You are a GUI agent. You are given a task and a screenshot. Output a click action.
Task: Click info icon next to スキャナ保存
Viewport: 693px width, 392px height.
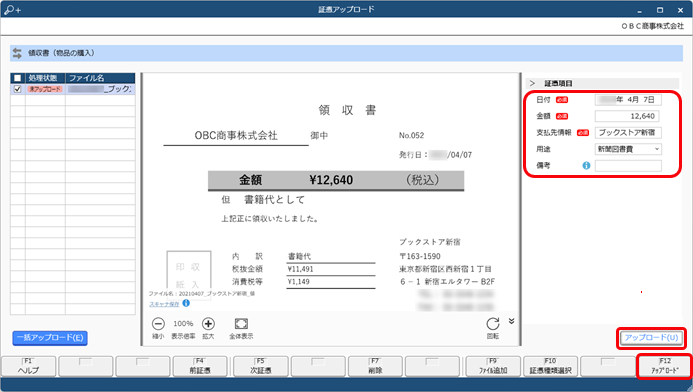pos(186,303)
